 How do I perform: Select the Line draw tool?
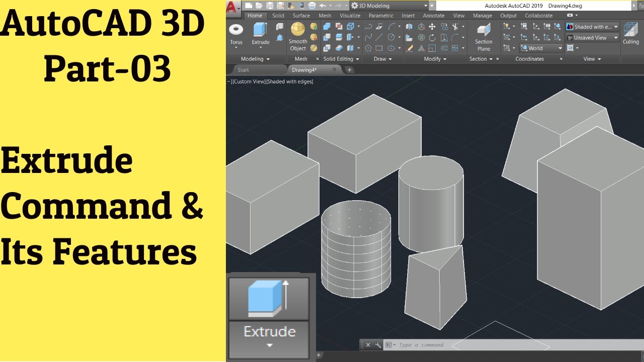click(379, 37)
